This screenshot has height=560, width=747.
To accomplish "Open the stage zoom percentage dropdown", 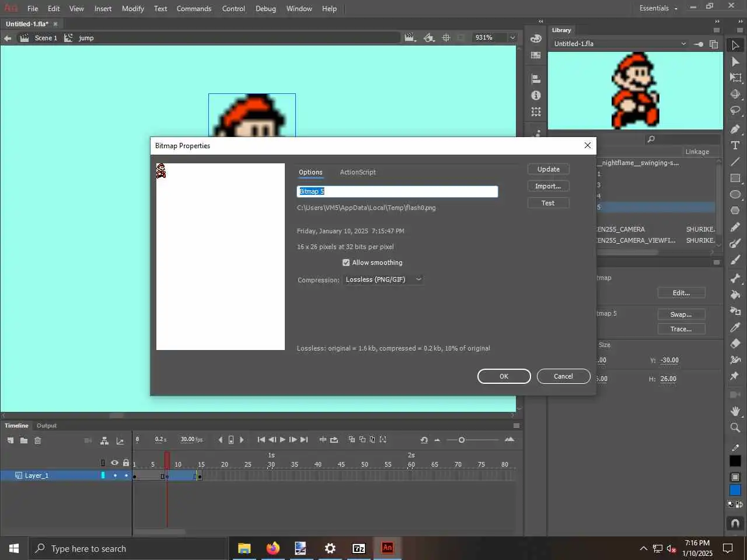I will coord(512,37).
